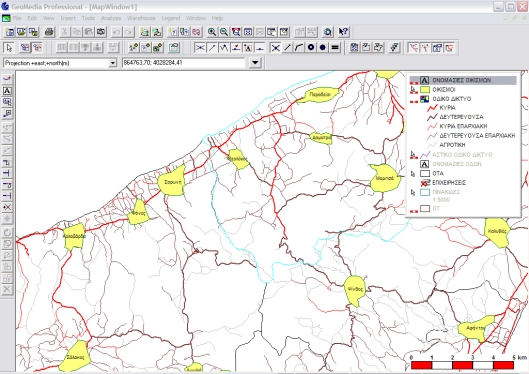Click the Zoom In magnifier icon

[x=212, y=32]
